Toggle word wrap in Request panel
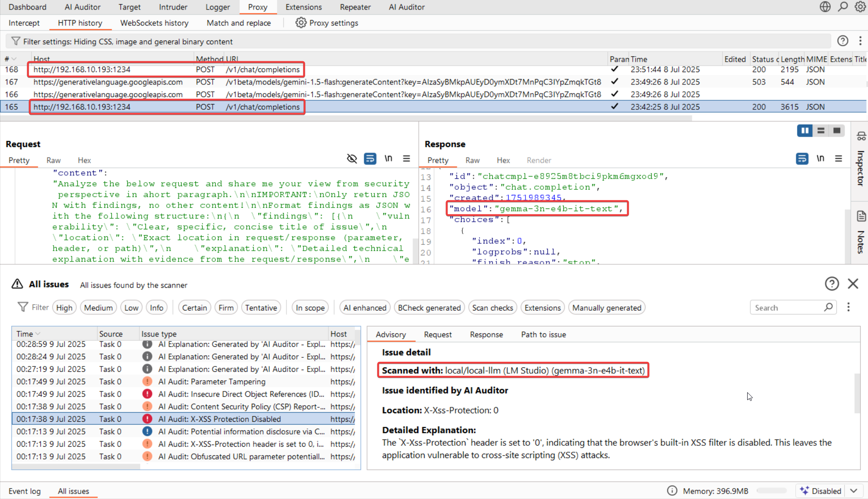 point(370,158)
